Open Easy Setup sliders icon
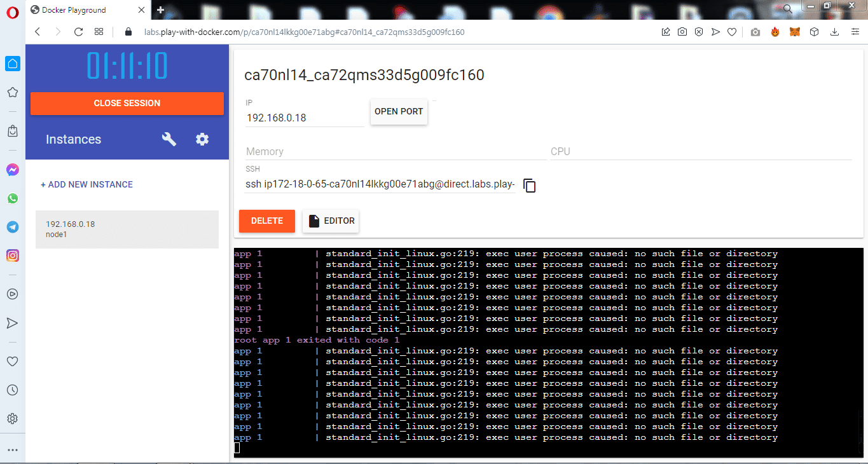The image size is (868, 464). (x=854, y=32)
